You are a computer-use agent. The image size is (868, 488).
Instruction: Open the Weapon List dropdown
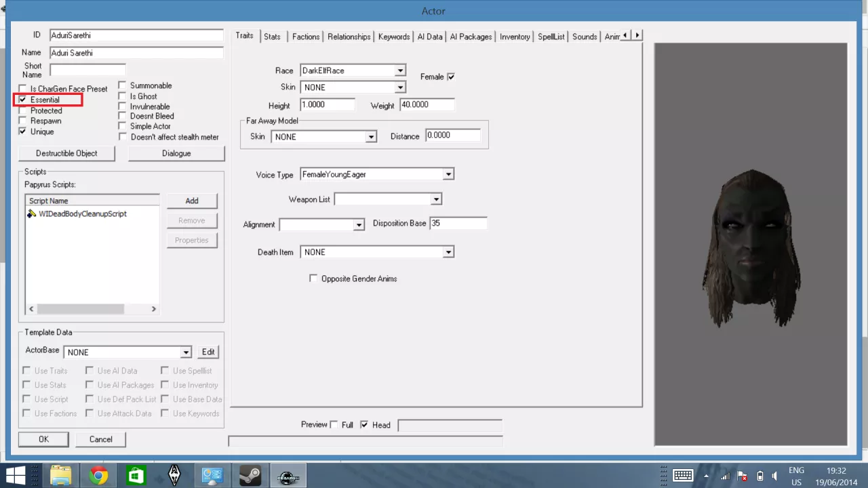(437, 199)
